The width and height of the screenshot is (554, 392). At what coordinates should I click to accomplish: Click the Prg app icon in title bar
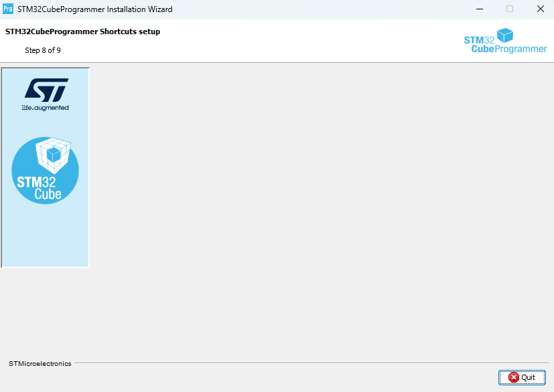8,9
